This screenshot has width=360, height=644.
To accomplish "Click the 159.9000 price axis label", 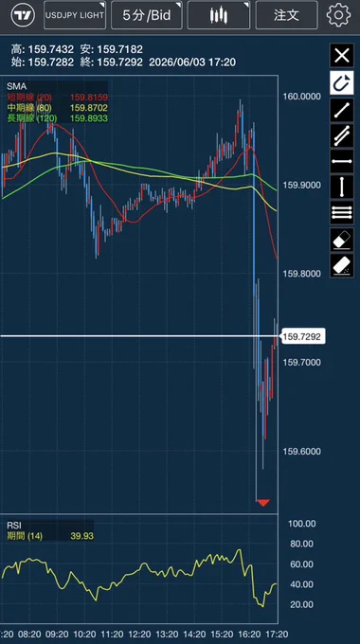I will [301, 186].
